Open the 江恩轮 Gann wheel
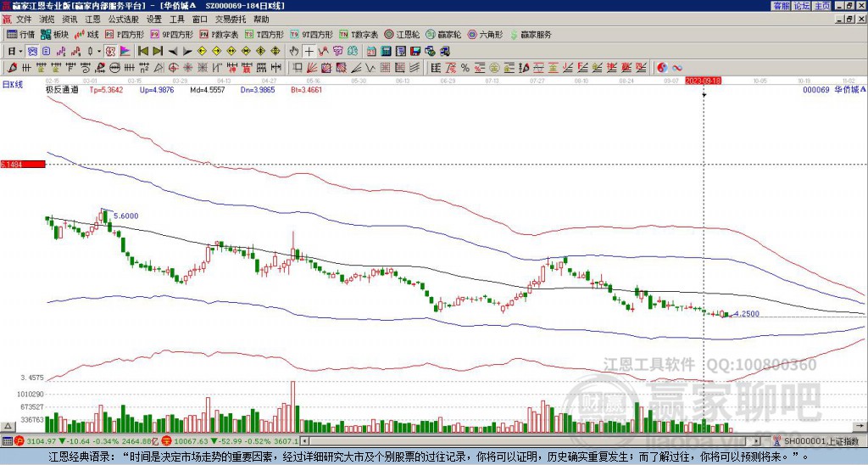The image size is (868, 465). point(402,34)
